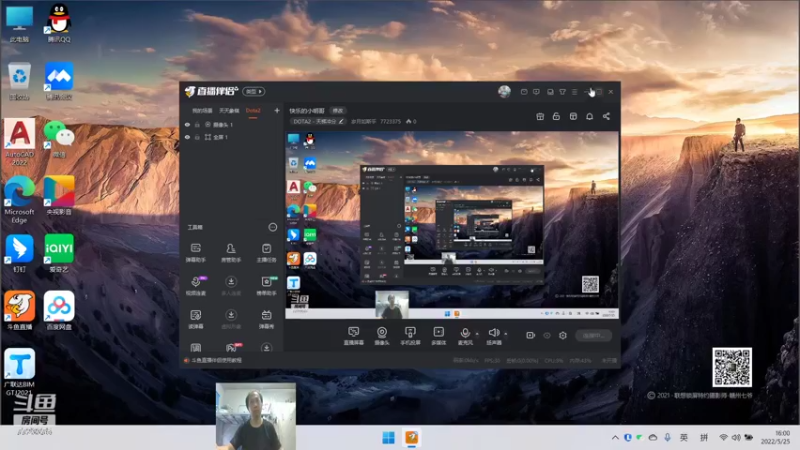Open 钉钉 desktop icon

click(x=19, y=253)
